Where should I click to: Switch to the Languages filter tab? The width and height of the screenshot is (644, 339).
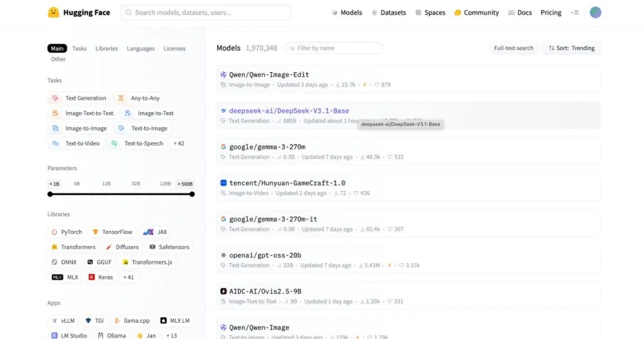coord(141,48)
